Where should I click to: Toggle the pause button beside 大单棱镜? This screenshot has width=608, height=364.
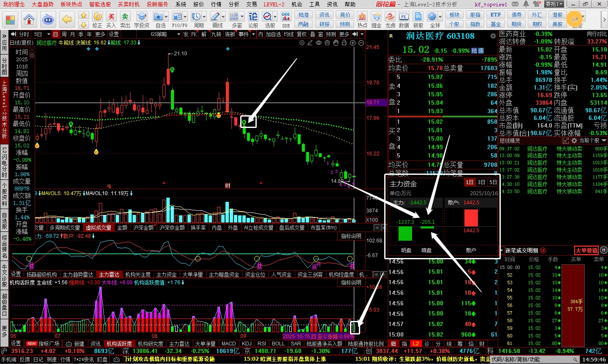604,250
